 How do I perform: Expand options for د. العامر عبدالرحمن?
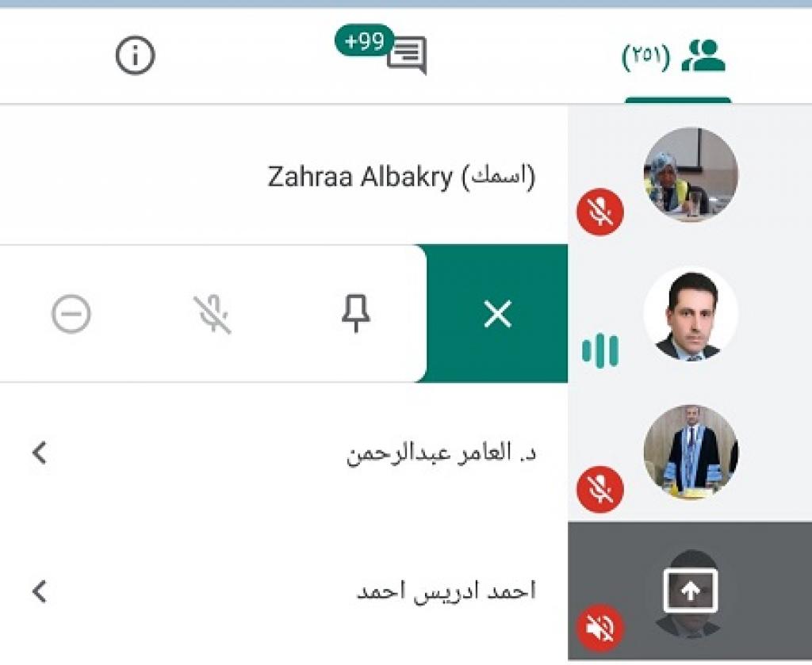pyautogui.click(x=40, y=453)
